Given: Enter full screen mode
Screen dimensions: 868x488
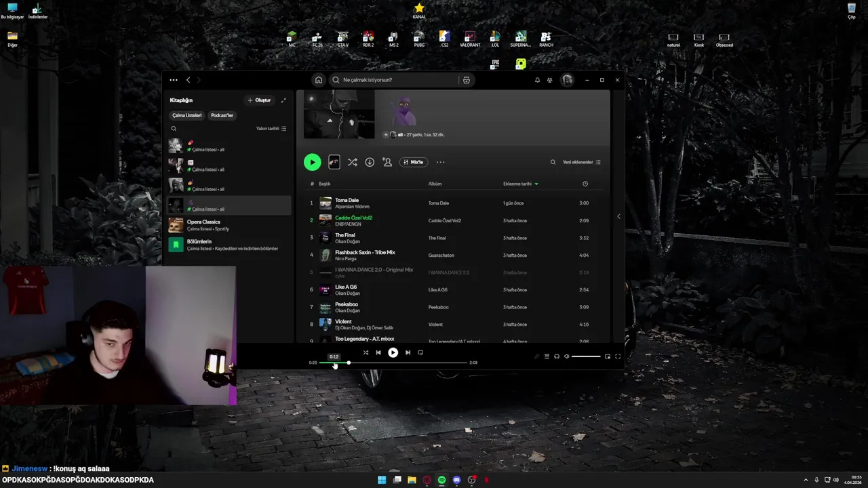Looking at the screenshot, I should [618, 357].
